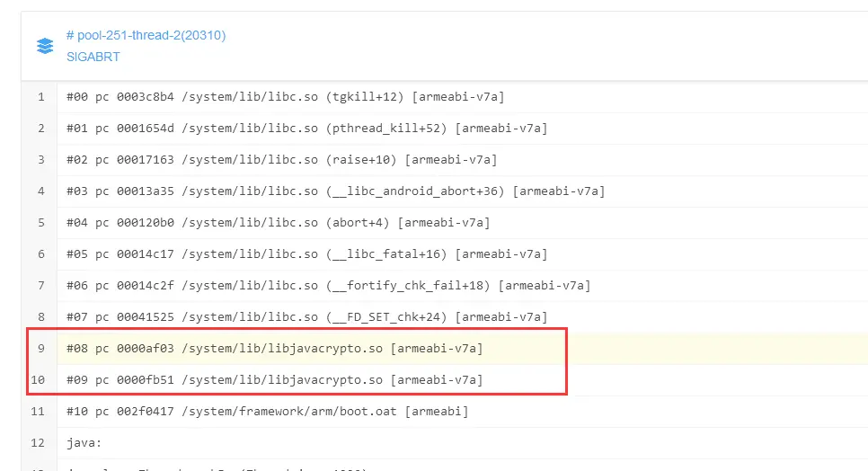Select stack frame #02 raise+10 line
Image resolution: width=868 pixels, height=471 pixels.
[x=282, y=160]
